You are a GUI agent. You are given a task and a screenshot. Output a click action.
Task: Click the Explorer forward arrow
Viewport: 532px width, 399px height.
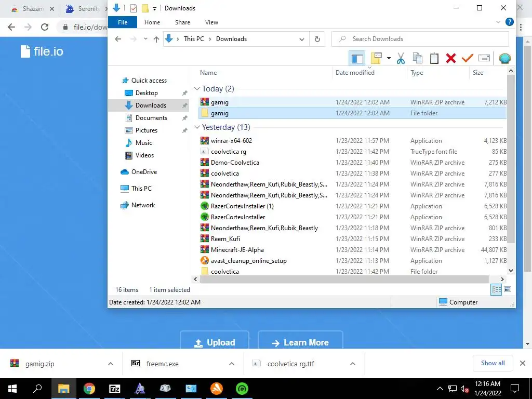(x=134, y=39)
